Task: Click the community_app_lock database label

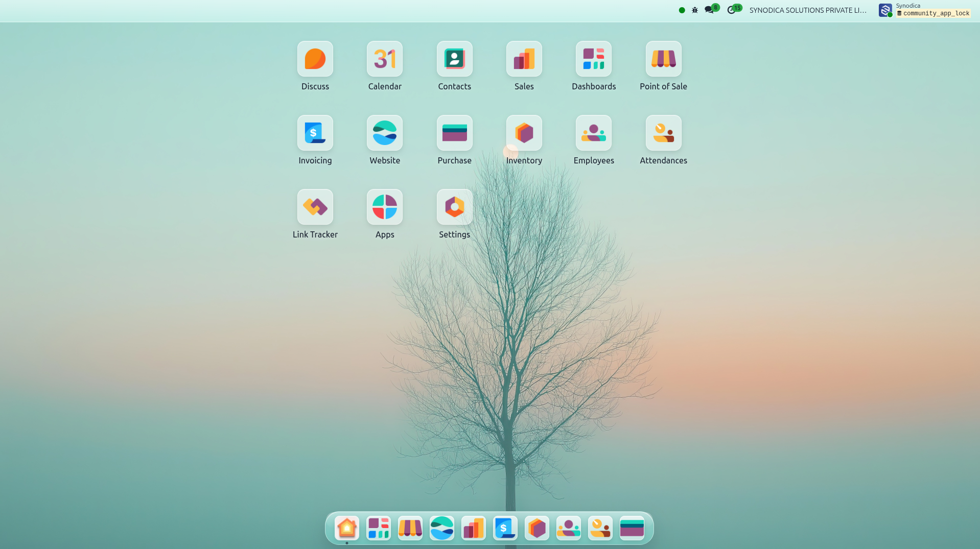Action: pyautogui.click(x=933, y=13)
